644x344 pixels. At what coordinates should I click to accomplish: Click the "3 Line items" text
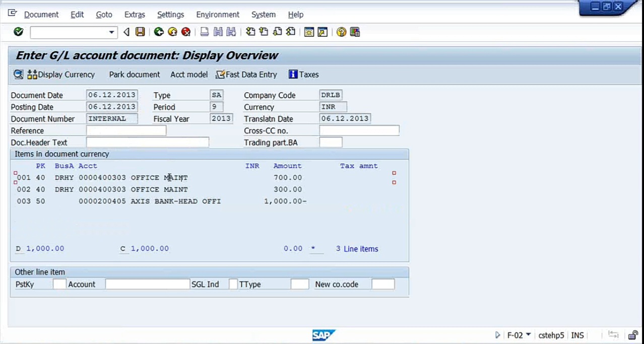(357, 249)
